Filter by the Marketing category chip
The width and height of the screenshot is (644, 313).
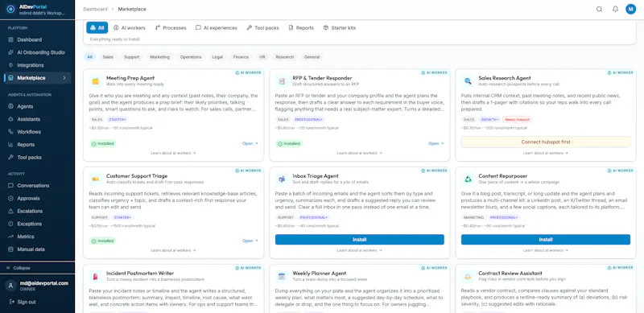point(159,57)
